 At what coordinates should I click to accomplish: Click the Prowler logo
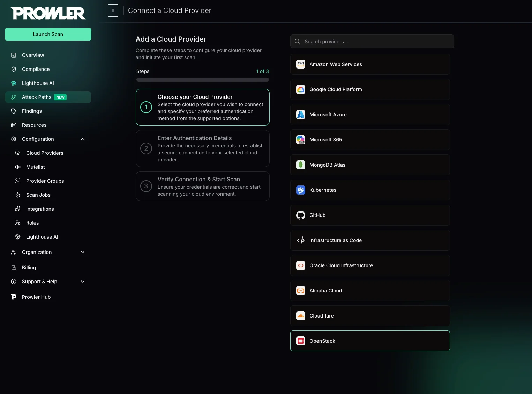point(48,13)
